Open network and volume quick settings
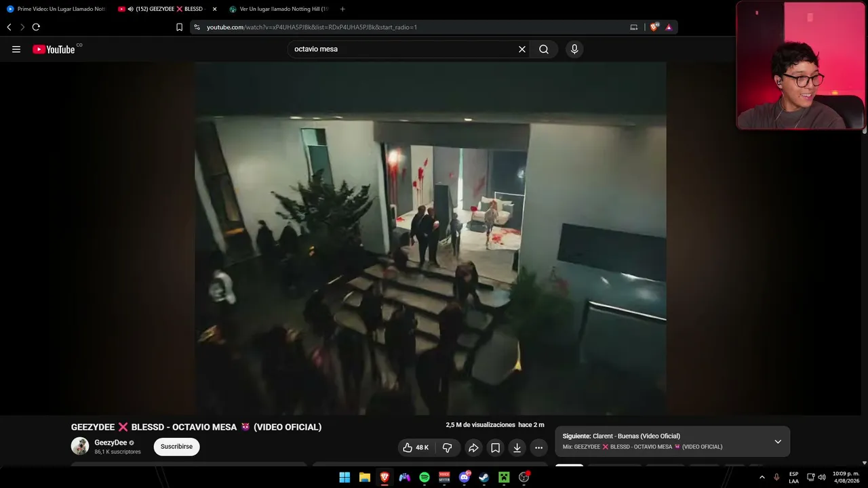The height and width of the screenshot is (488, 868). click(x=816, y=477)
